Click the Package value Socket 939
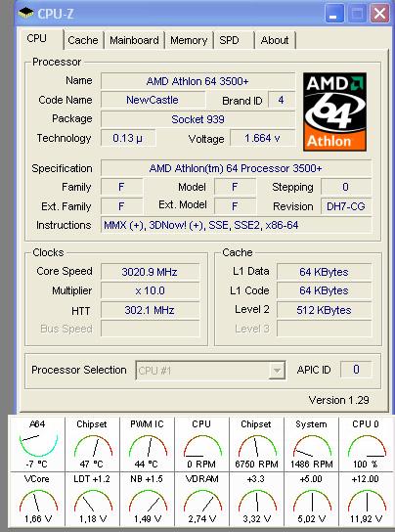The image size is (395, 532). point(197,119)
